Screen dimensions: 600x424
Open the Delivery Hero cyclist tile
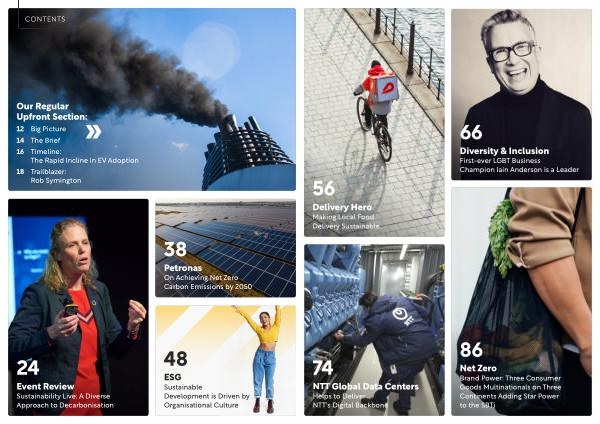pyautogui.click(x=374, y=122)
